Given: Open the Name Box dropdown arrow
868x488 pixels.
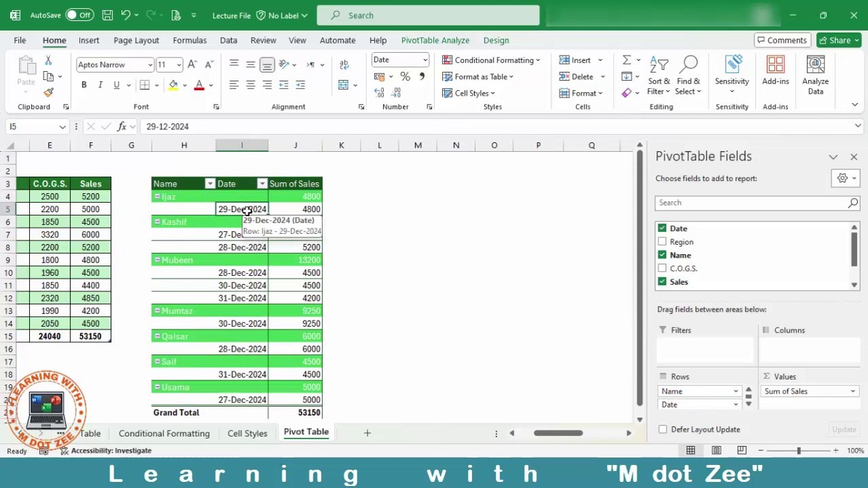Looking at the screenshot, I should (x=62, y=126).
